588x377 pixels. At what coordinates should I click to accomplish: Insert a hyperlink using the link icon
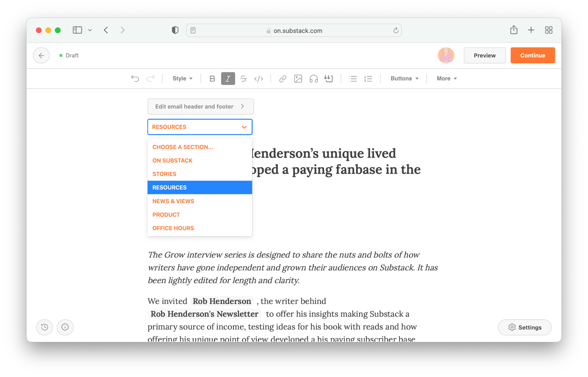point(283,78)
